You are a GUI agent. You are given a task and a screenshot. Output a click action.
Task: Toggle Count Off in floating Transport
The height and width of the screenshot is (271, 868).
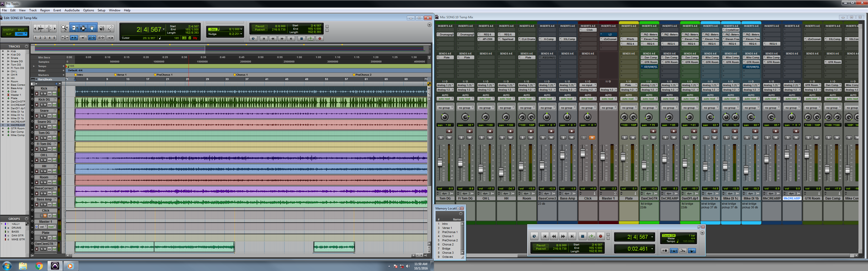click(669, 235)
